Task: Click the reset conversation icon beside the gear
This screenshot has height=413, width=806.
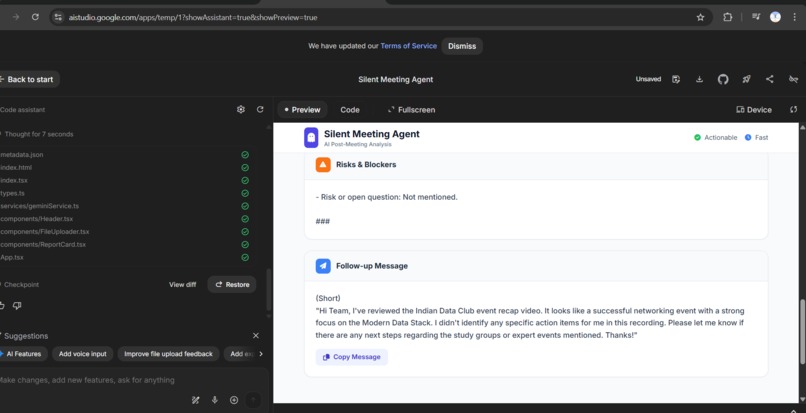Action: click(260, 110)
